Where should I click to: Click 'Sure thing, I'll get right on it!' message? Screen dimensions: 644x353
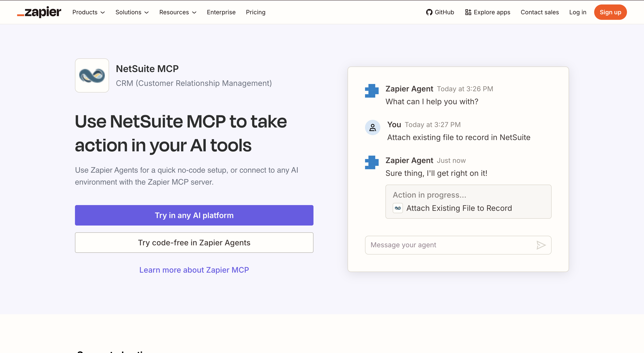436,173
